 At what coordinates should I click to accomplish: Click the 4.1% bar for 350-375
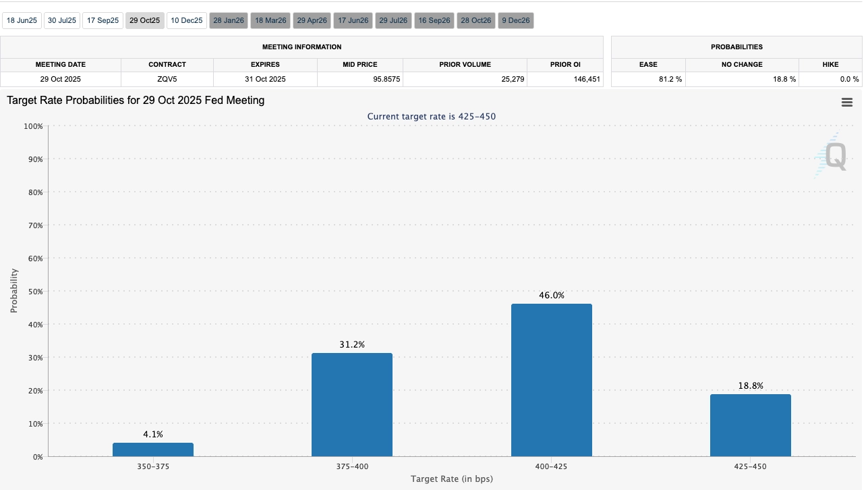[x=153, y=450]
